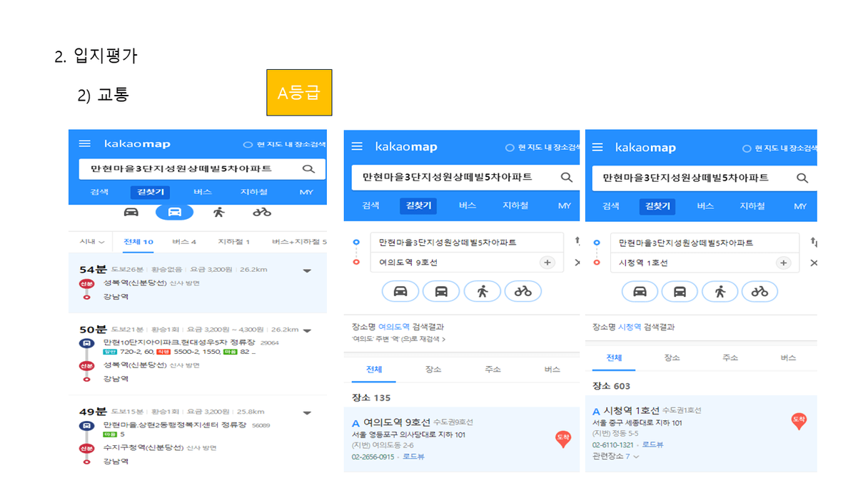
Task: Select walking mode above the 시내 filter
Action: pos(218,212)
